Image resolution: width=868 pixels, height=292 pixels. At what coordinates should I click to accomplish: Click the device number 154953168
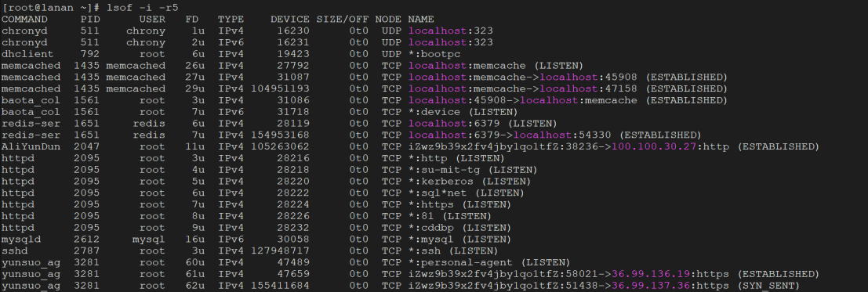[x=280, y=135]
